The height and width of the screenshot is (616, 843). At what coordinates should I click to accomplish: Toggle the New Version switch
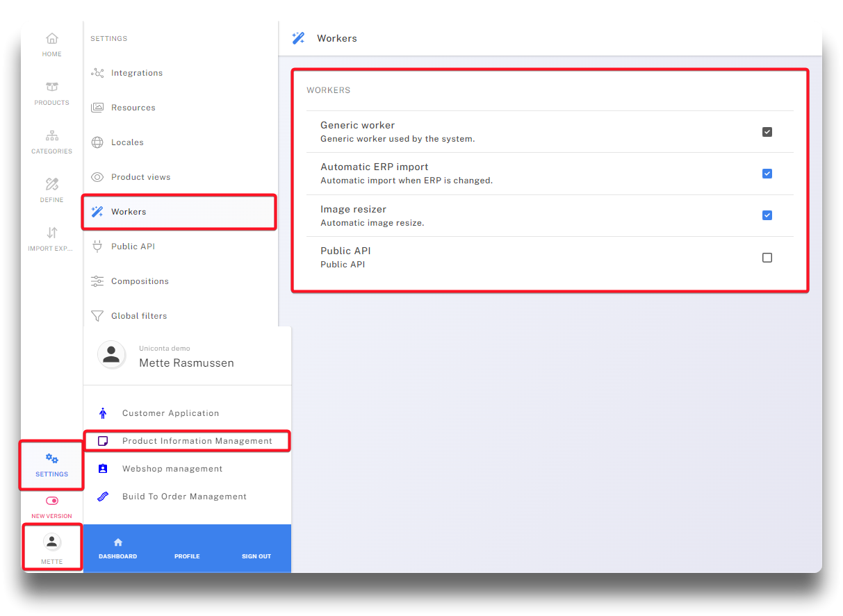pyautogui.click(x=52, y=501)
